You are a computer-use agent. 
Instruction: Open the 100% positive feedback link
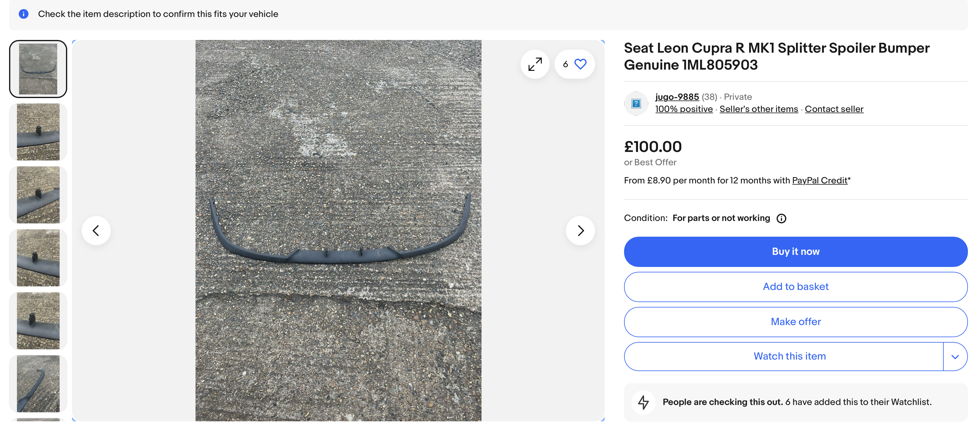click(x=684, y=109)
